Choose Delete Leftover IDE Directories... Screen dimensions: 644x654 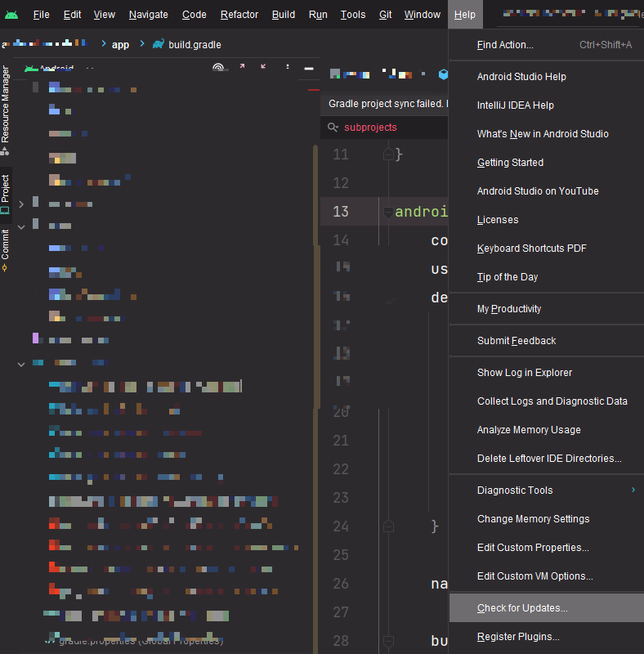click(547, 459)
